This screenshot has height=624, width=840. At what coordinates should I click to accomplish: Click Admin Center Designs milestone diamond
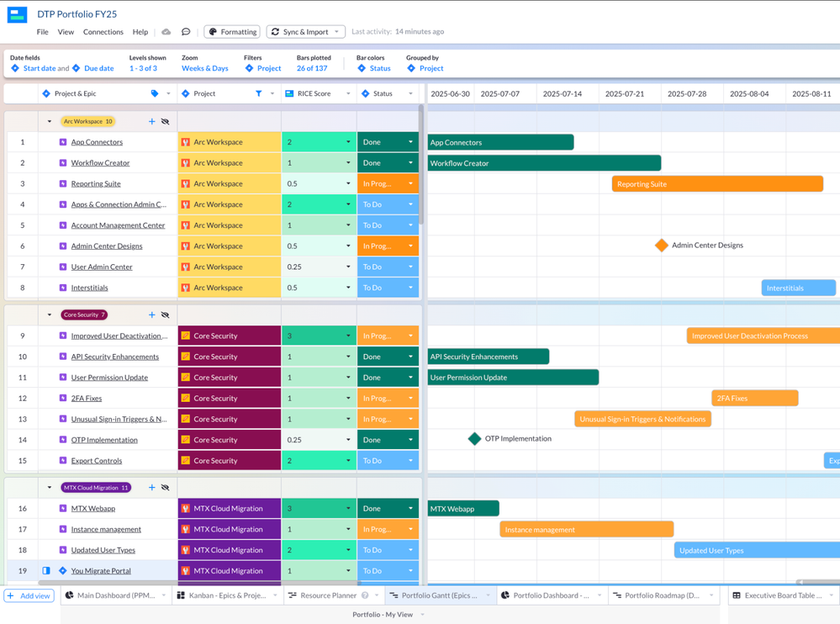[x=662, y=246]
